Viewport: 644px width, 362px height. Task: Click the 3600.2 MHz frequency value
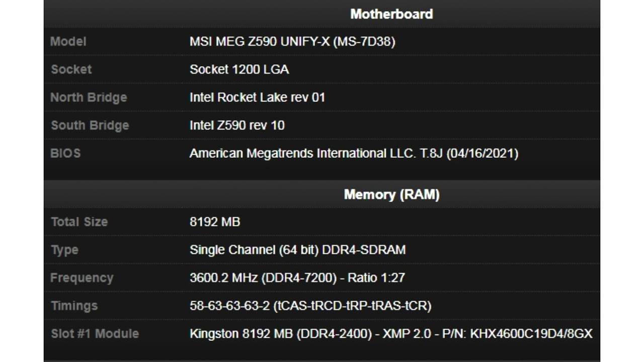tap(297, 278)
